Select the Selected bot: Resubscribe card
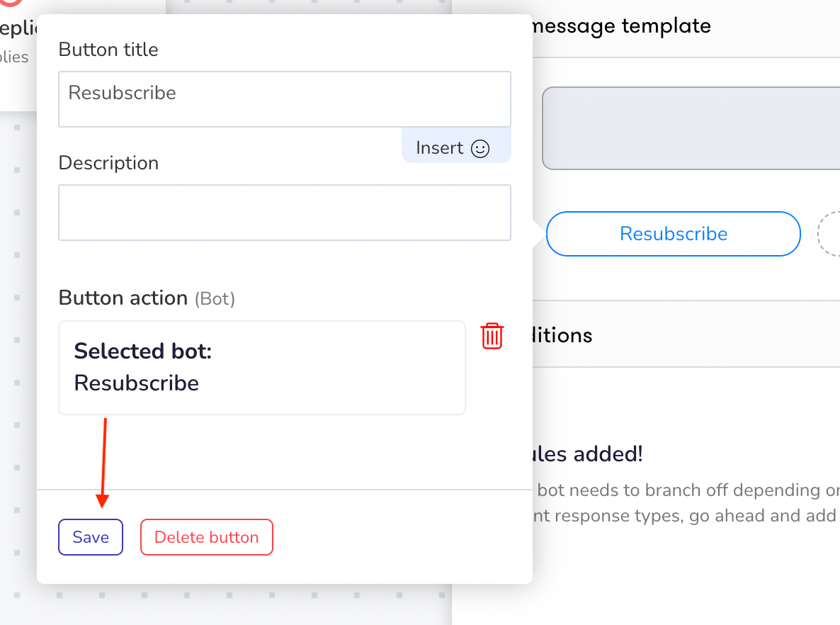840x625 pixels. (x=262, y=368)
